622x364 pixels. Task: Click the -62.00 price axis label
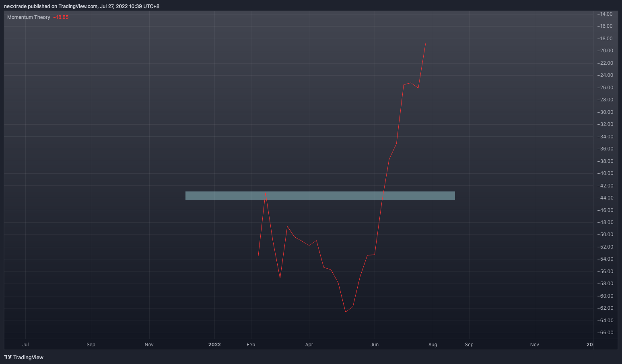(605, 308)
